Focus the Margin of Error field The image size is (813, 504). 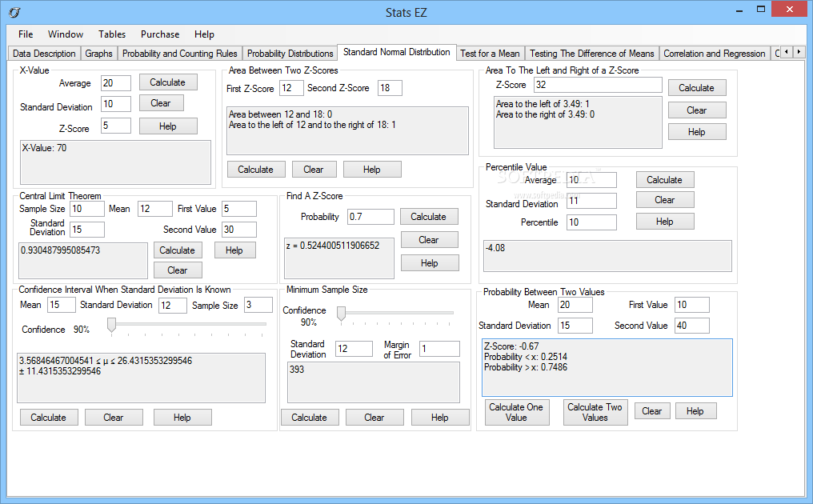coord(439,349)
